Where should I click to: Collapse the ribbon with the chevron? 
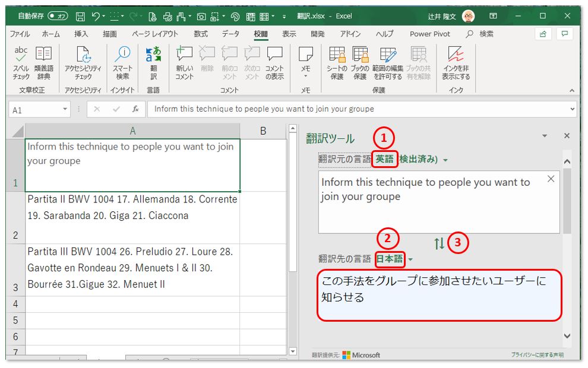[x=572, y=90]
